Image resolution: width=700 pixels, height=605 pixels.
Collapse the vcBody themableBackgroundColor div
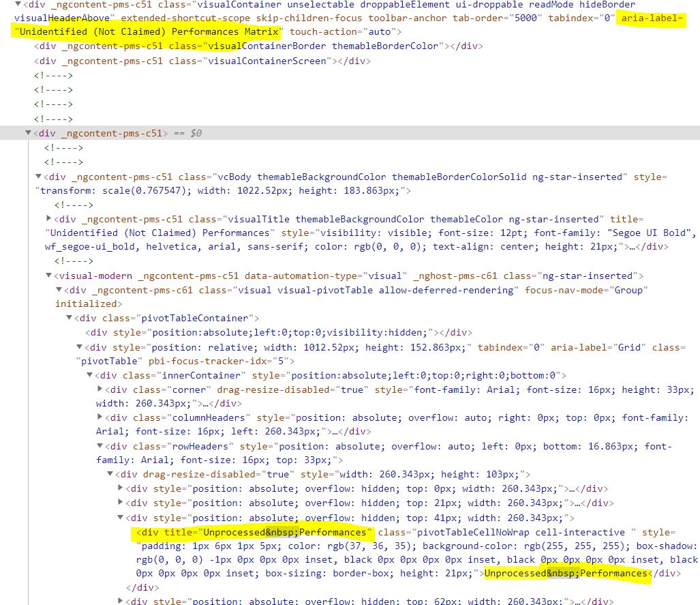pos(39,177)
